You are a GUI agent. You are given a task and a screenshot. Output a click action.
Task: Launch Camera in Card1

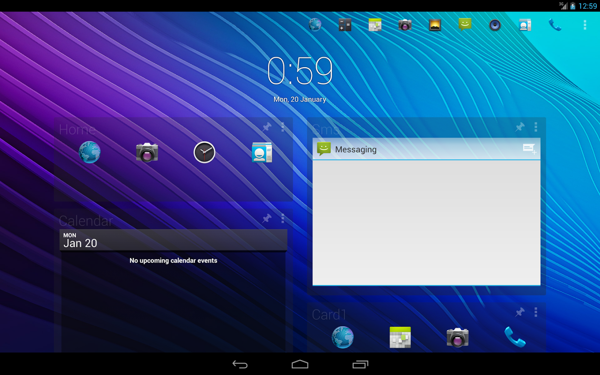point(458,337)
